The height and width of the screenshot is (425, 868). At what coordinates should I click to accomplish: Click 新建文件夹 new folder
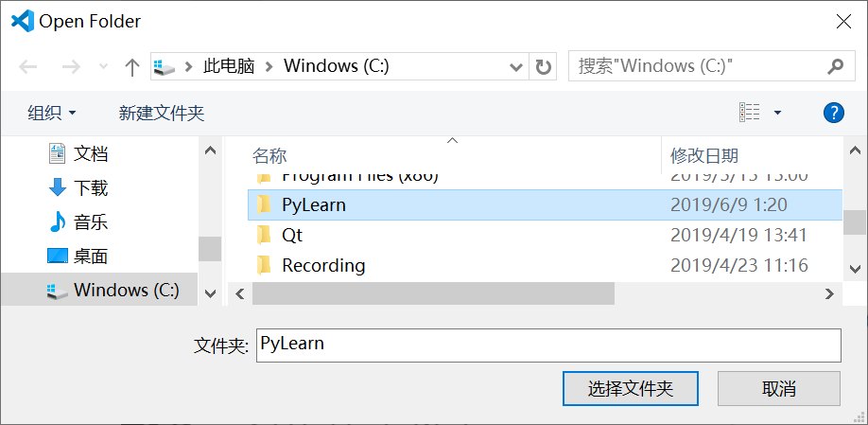[162, 113]
